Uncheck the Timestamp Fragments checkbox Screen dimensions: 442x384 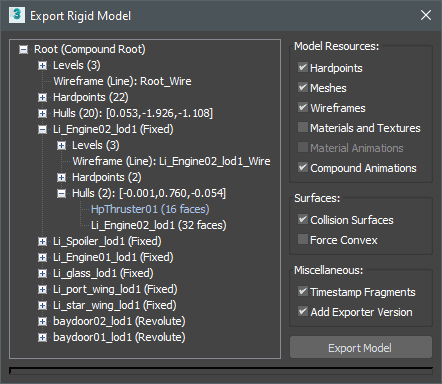303,292
